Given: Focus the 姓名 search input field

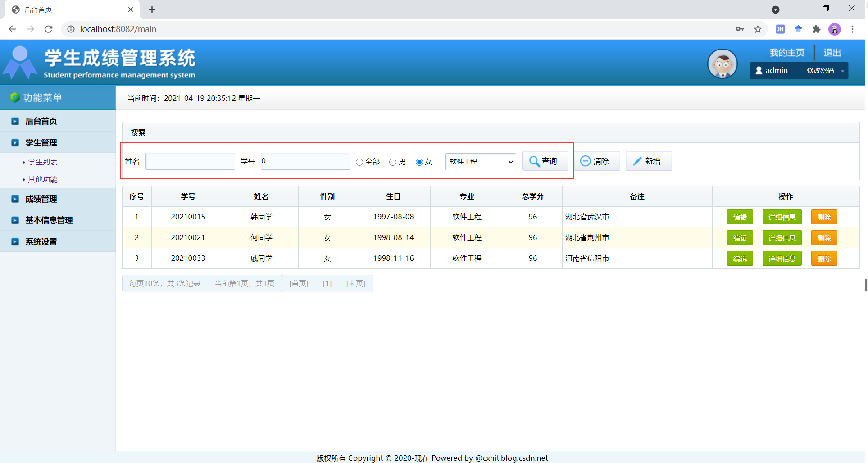Looking at the screenshot, I should (190, 161).
